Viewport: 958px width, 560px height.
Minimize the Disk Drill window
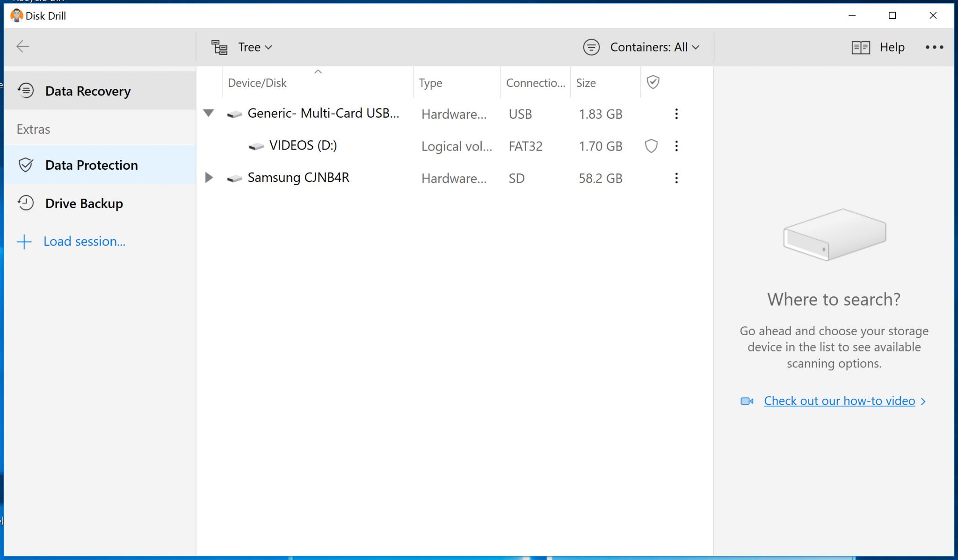click(x=852, y=15)
